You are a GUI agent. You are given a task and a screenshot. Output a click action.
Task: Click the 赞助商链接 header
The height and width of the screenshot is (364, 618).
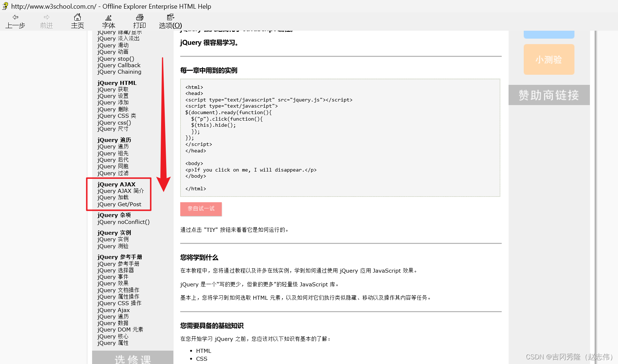549,95
